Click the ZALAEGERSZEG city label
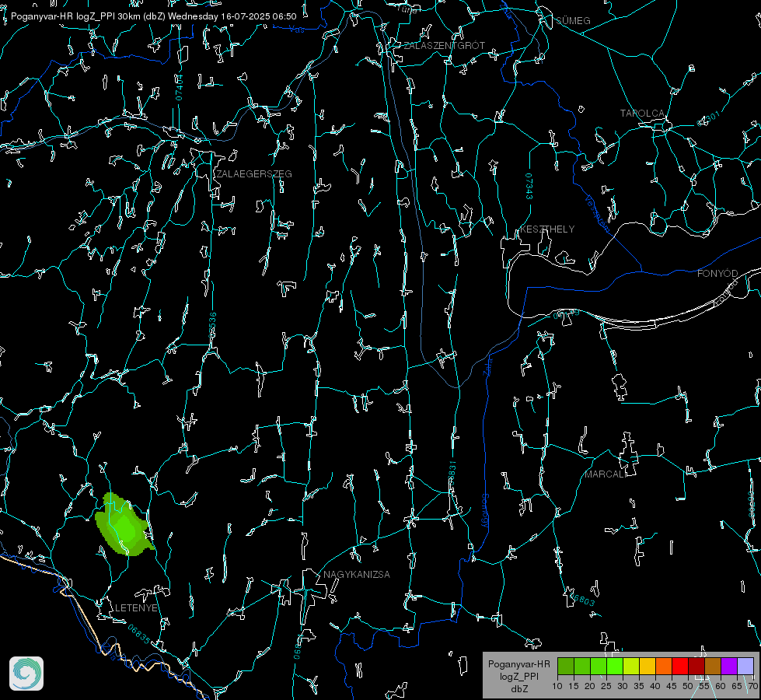The width and height of the screenshot is (761, 700). tap(254, 174)
